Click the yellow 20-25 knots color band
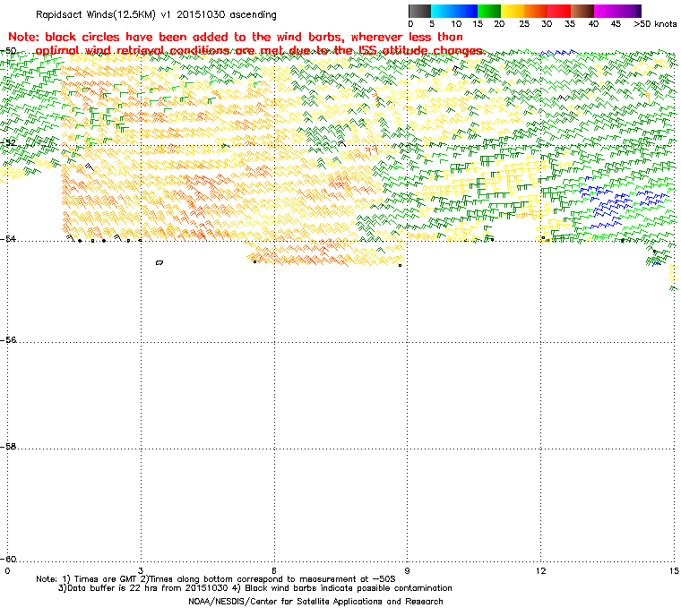Image resolution: width=681 pixels, height=616 pixels. [513, 11]
